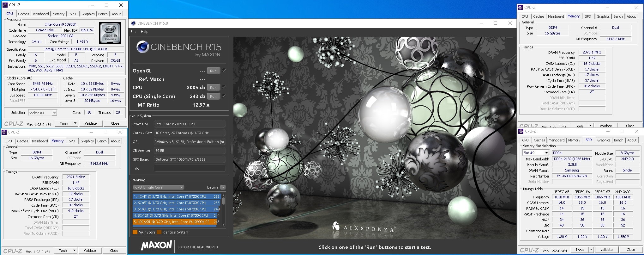Switch to Mainboard tab in top-left CPU-Z
The height and width of the screenshot is (255, 644).
pos(41,14)
